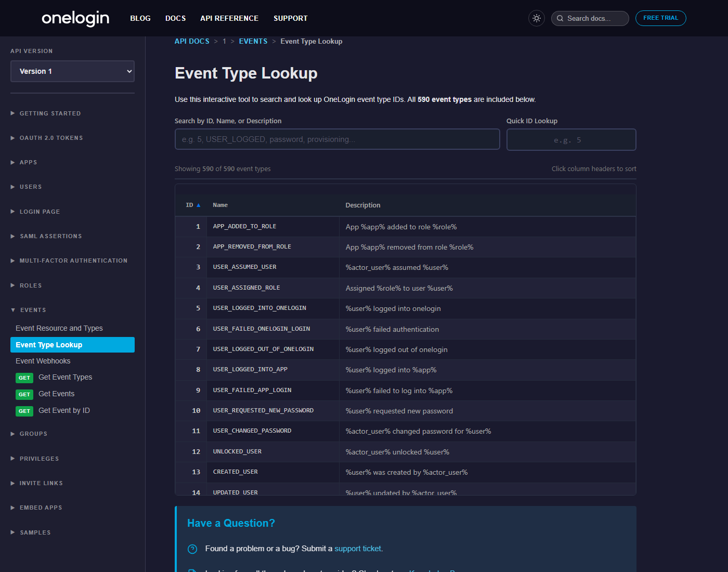Expand the Samples sidebar section

coord(31,532)
